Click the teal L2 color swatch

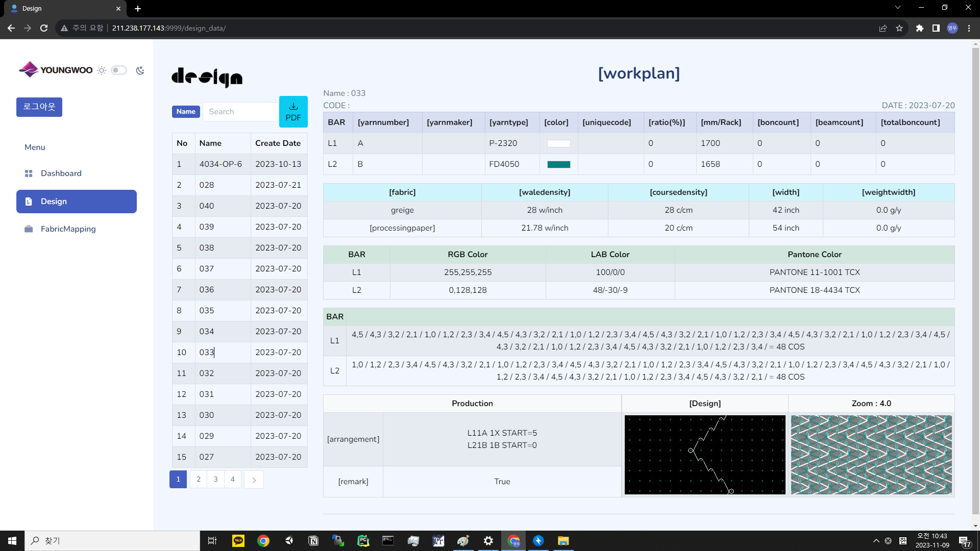click(x=558, y=164)
